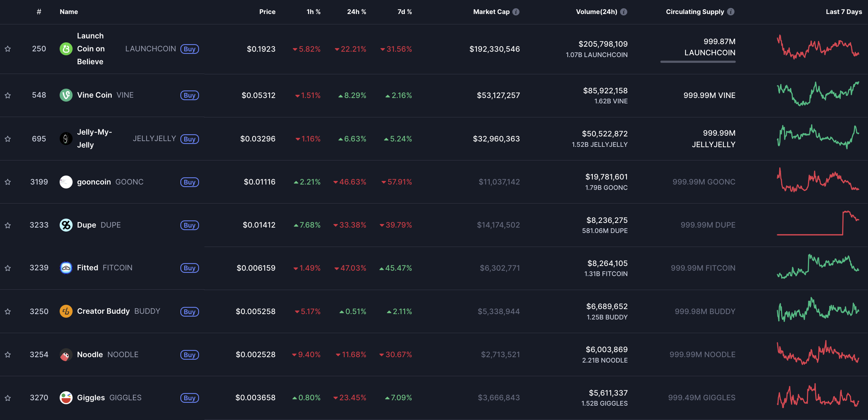Click the Giggles clown logo icon
868x420 pixels.
tap(66, 398)
